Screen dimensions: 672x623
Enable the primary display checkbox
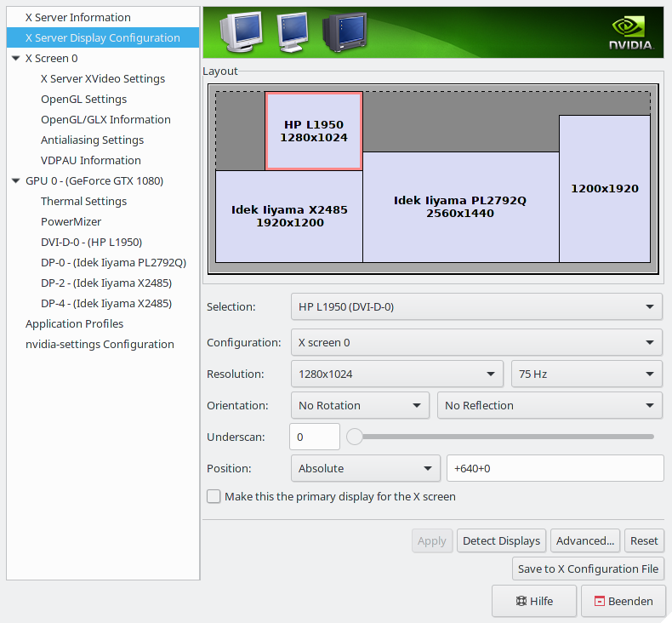(214, 496)
